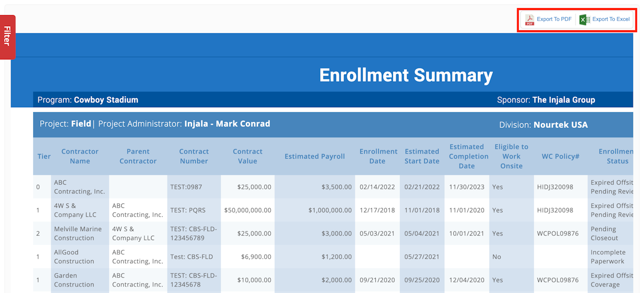Select the Enrollment Date column header
Viewport: 644px width, 293px height.
[378, 156]
